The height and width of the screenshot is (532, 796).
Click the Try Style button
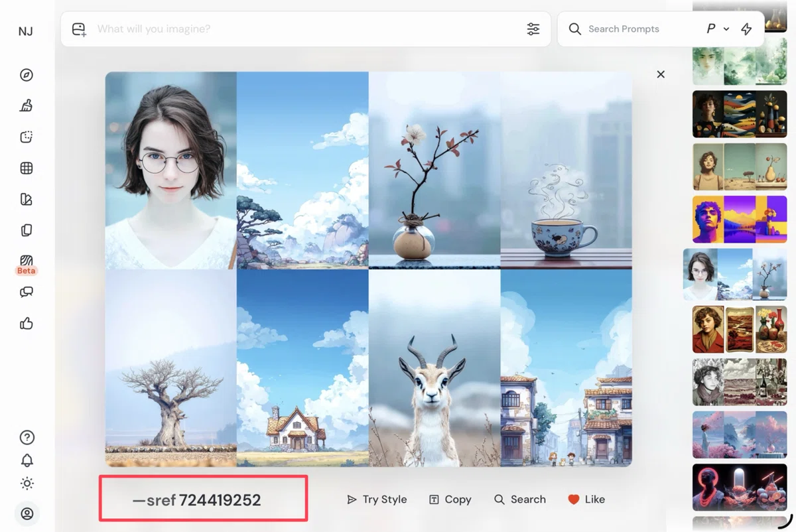click(377, 499)
